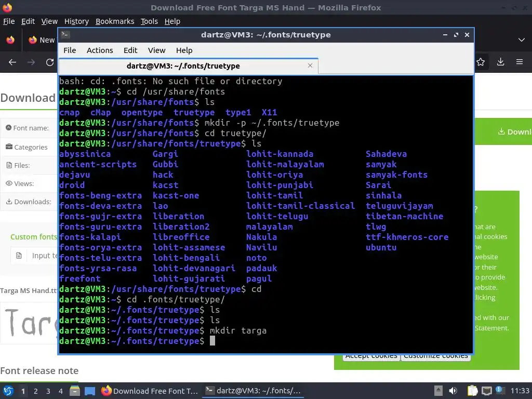Click the taskbar clock showing 11:33

[x=520, y=391]
